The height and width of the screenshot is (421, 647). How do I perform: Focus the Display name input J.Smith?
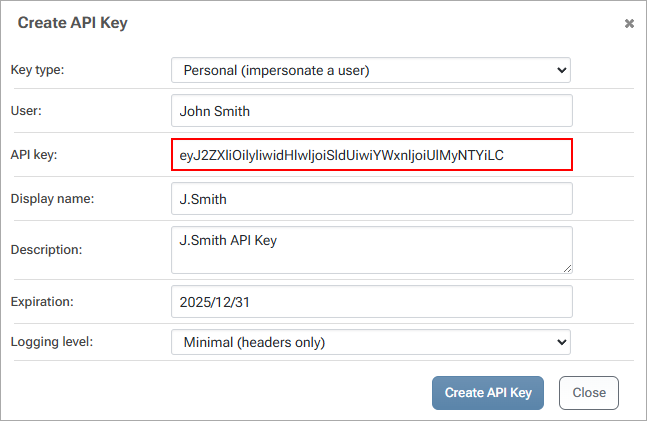[x=371, y=199]
